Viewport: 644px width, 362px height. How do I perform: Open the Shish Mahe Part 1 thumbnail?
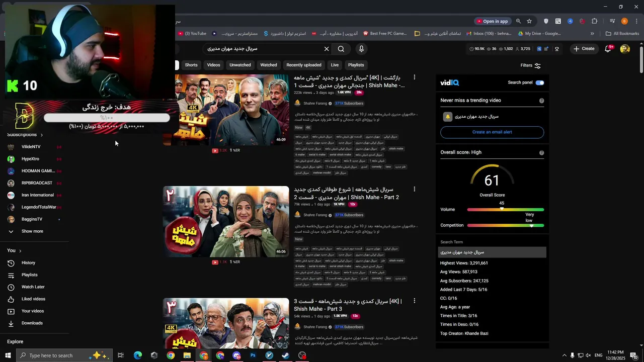(x=226, y=110)
